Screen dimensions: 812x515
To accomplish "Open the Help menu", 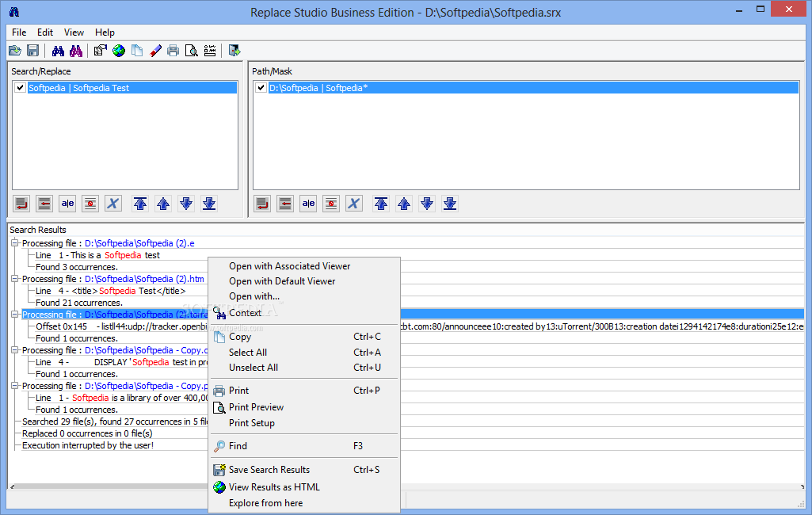I will (105, 32).
